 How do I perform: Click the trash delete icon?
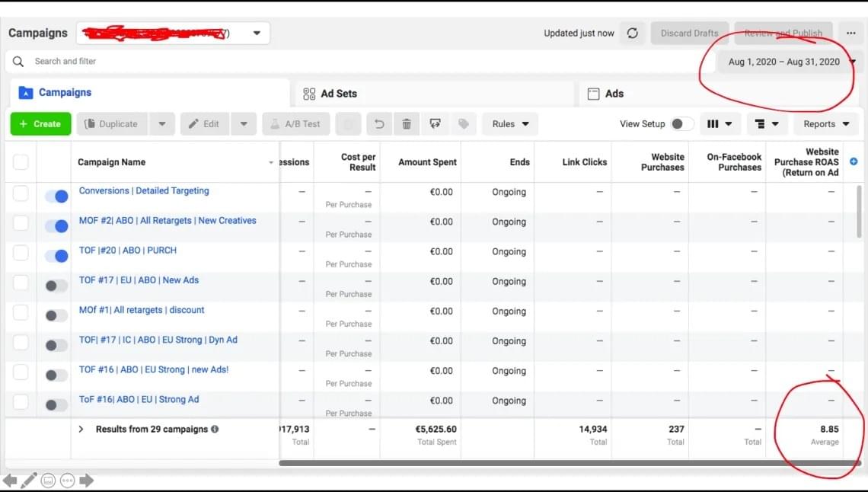click(x=407, y=124)
